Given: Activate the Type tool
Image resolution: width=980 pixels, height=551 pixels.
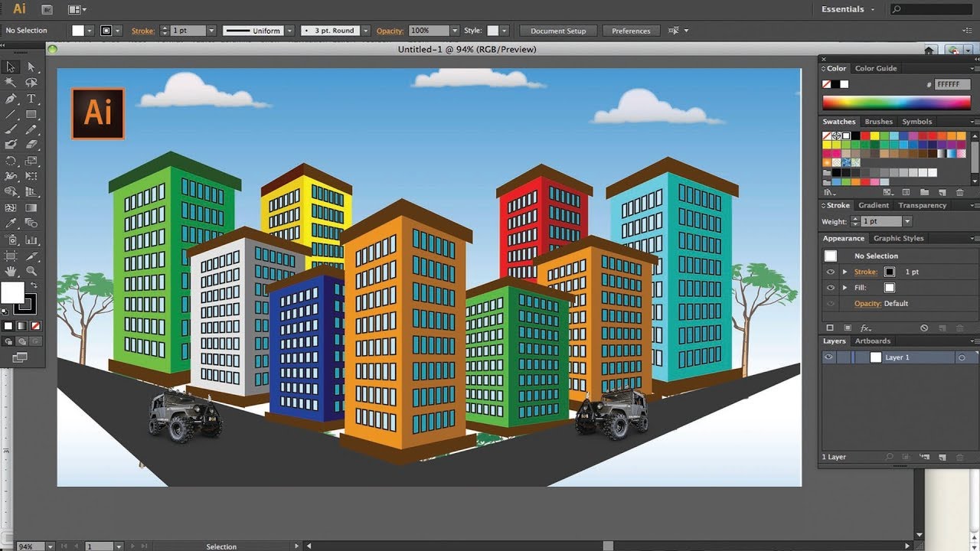Looking at the screenshot, I should coord(31,99).
